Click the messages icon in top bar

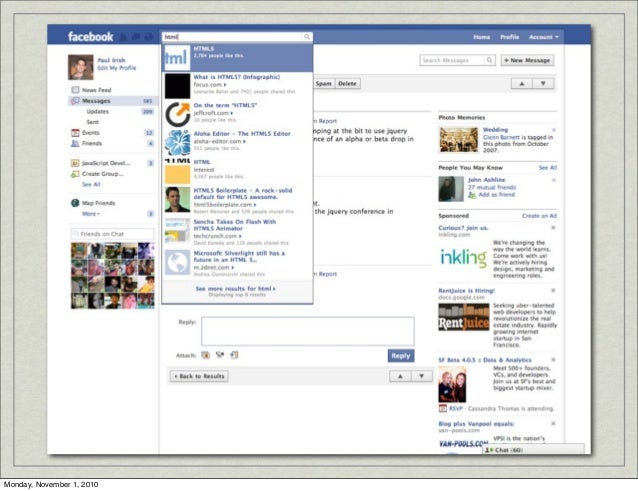pyautogui.click(x=136, y=37)
